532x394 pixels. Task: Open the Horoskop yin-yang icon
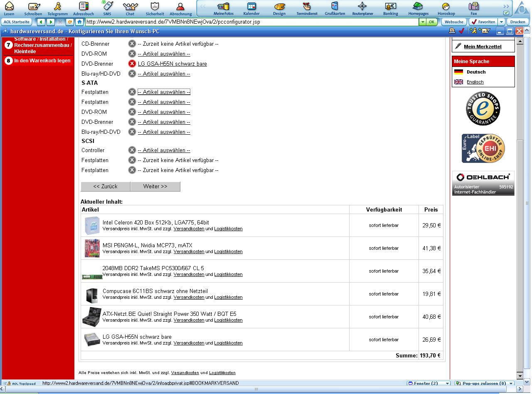(446, 8)
